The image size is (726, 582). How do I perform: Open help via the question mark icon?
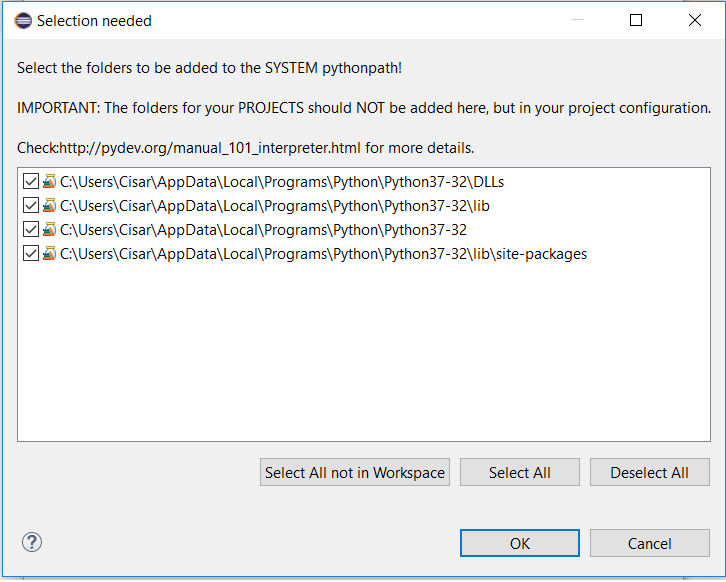[31, 542]
